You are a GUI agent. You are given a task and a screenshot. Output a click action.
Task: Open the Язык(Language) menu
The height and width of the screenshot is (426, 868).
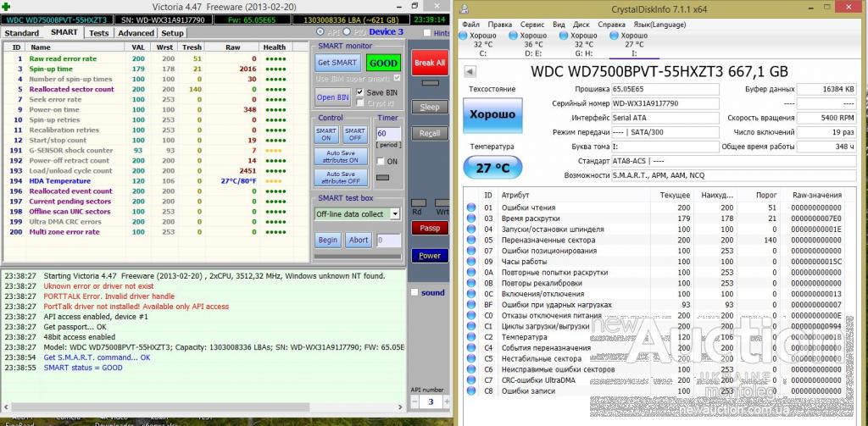[659, 25]
